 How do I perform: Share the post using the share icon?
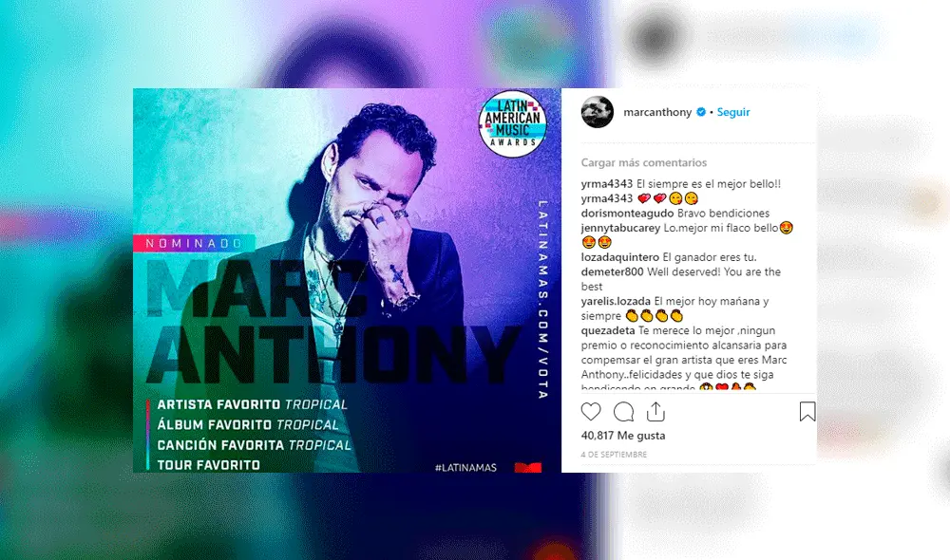coord(655,412)
